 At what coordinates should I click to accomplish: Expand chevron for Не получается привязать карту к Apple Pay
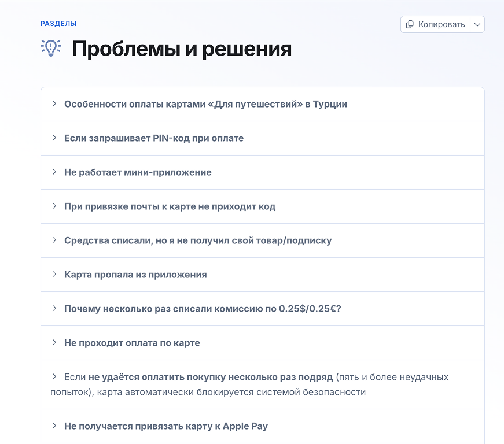[54, 425]
